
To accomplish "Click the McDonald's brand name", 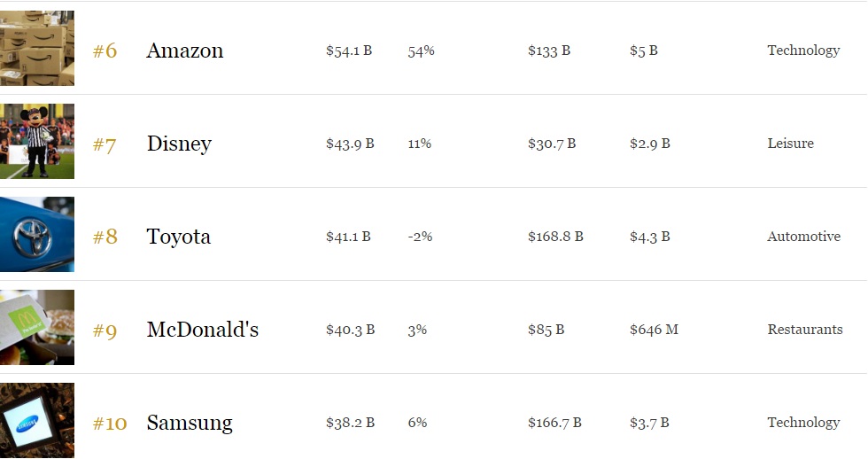I will tap(203, 330).
